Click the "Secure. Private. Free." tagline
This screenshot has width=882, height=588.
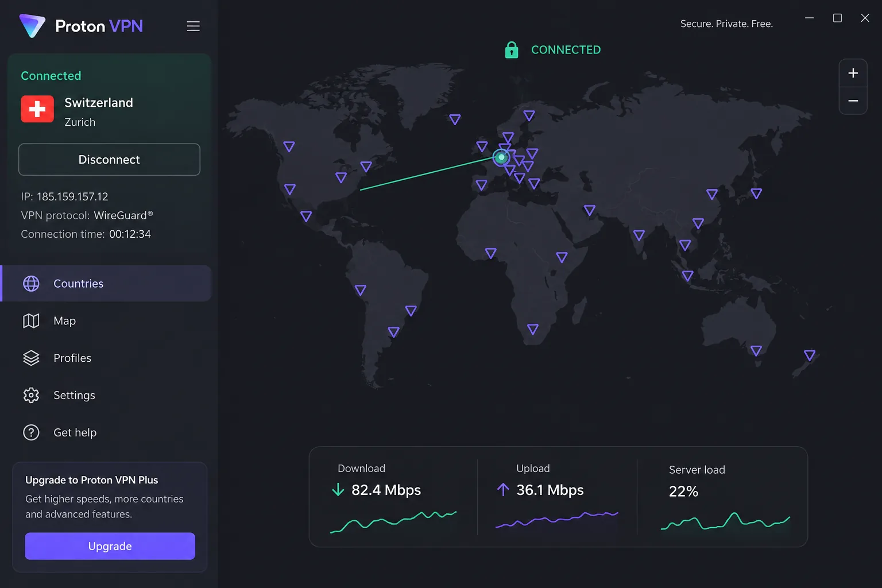726,24
